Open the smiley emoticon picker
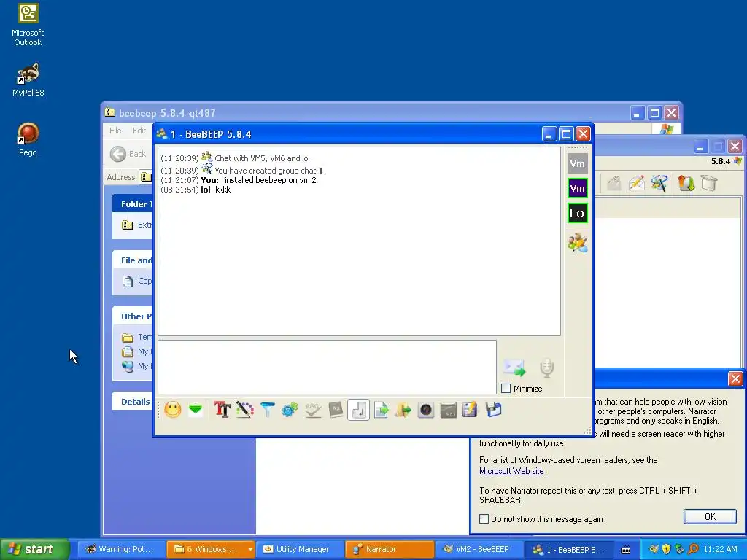This screenshot has width=747, height=560. click(x=173, y=410)
